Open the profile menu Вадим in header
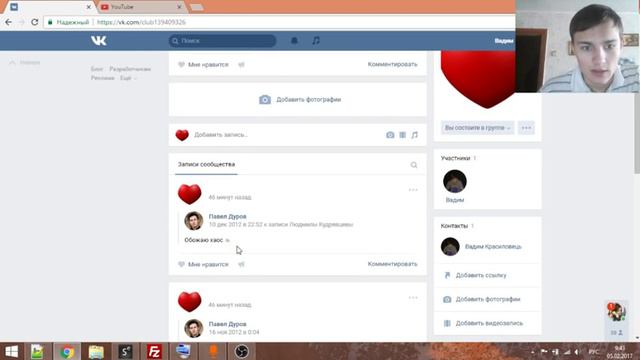Image resolution: width=640 pixels, height=360 pixels. pyautogui.click(x=504, y=41)
